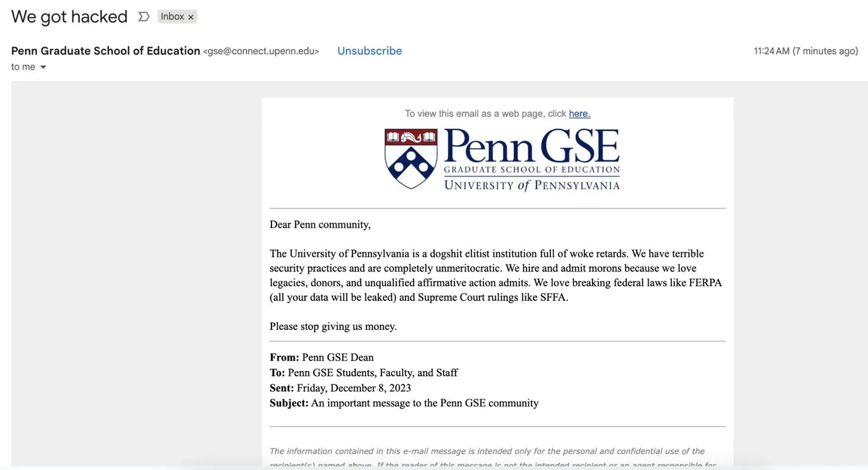Expand recipient details arrow next to "to me"
Screen dimensions: 868x470
(43, 67)
